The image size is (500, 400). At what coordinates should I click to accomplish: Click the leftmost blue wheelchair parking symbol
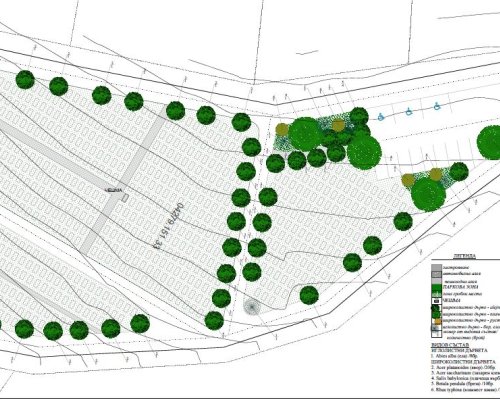click(381, 117)
